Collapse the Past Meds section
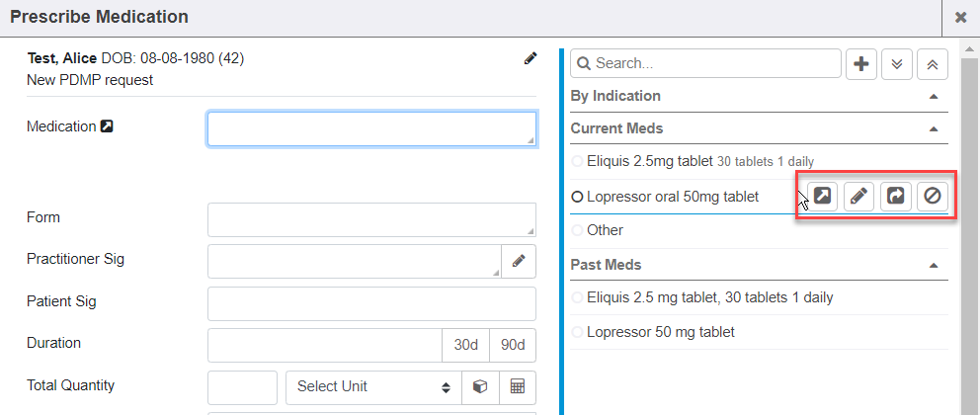Image resolution: width=980 pixels, height=415 pixels. [x=933, y=266]
